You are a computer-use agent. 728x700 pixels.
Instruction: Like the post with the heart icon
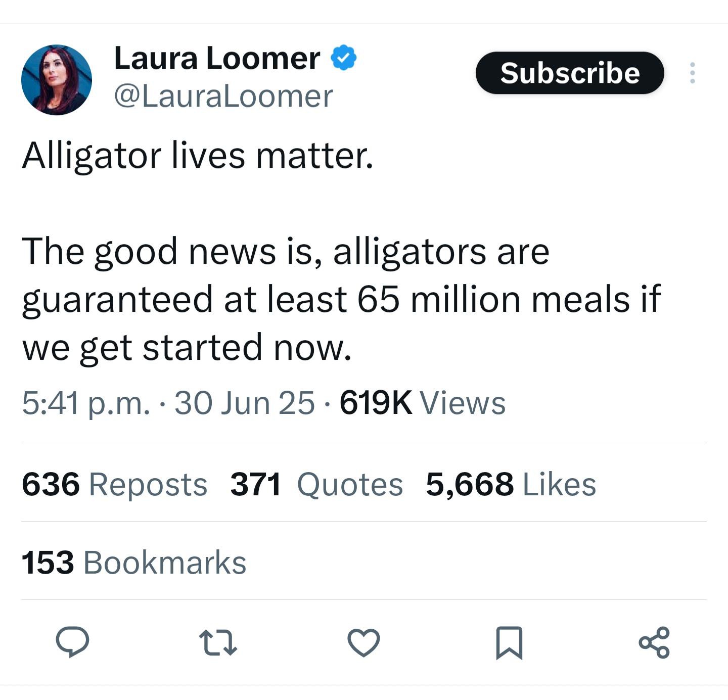(363, 642)
